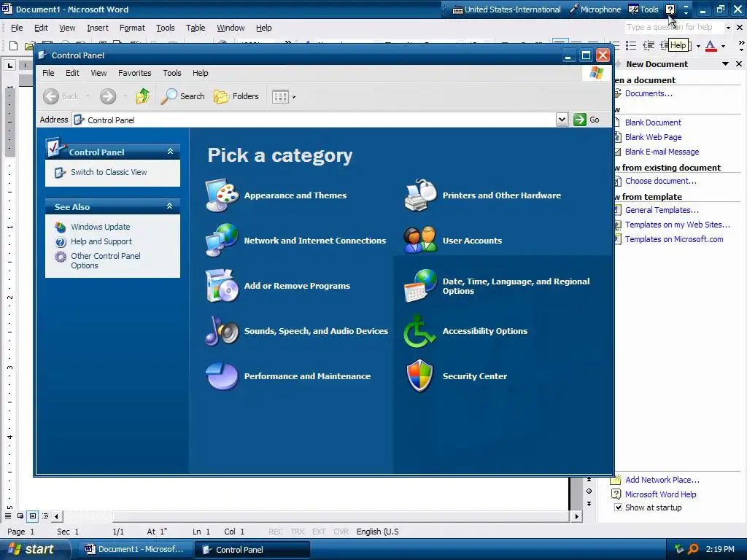The height and width of the screenshot is (560, 747).
Task: Click Word Normal View button at bottom-left
Action: (8, 516)
